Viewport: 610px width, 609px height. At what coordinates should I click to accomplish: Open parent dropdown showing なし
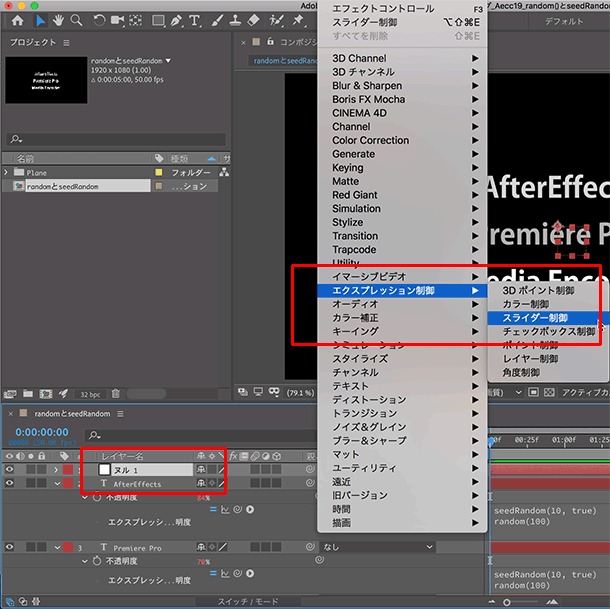(x=377, y=547)
